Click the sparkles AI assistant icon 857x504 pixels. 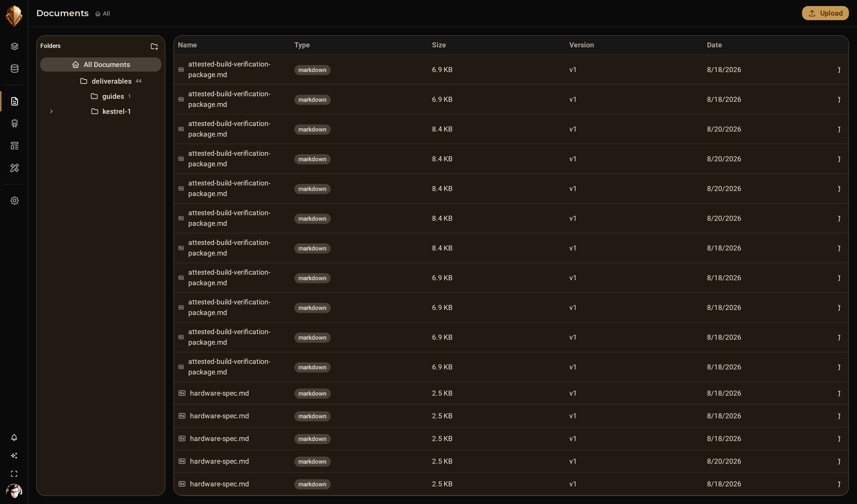(x=14, y=456)
